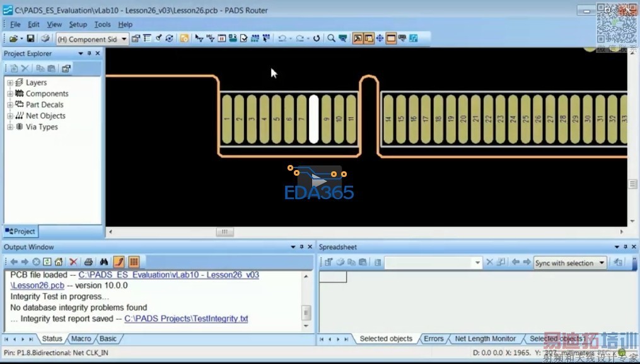This screenshot has height=364, width=640.
Task: Switch to the Basic tab in Output Window
Action: pyautogui.click(x=108, y=339)
